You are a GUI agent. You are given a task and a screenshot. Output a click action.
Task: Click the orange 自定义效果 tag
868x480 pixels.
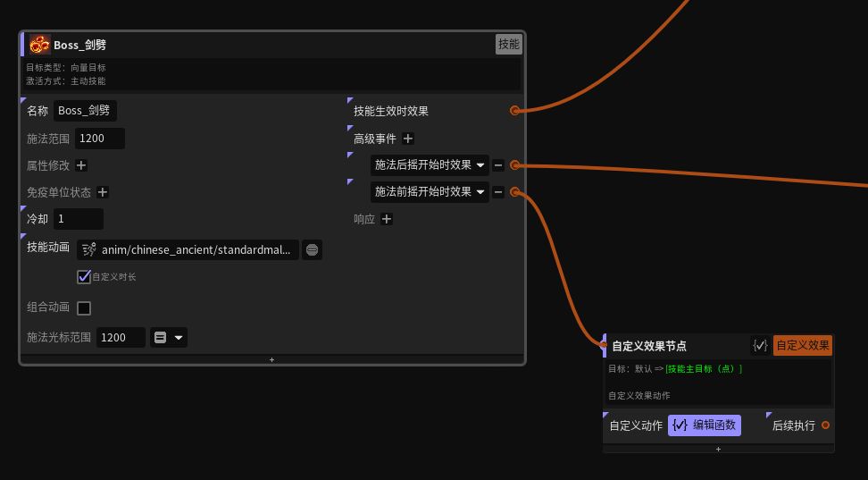coord(803,345)
